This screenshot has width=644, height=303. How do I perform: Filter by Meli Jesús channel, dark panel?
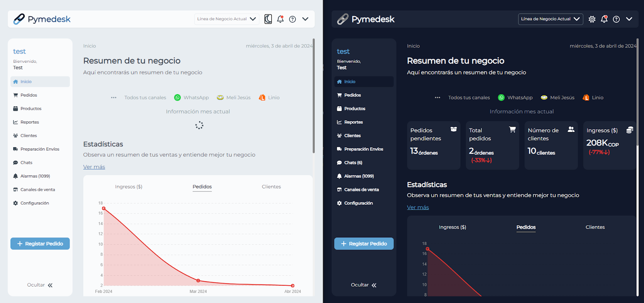557,97
